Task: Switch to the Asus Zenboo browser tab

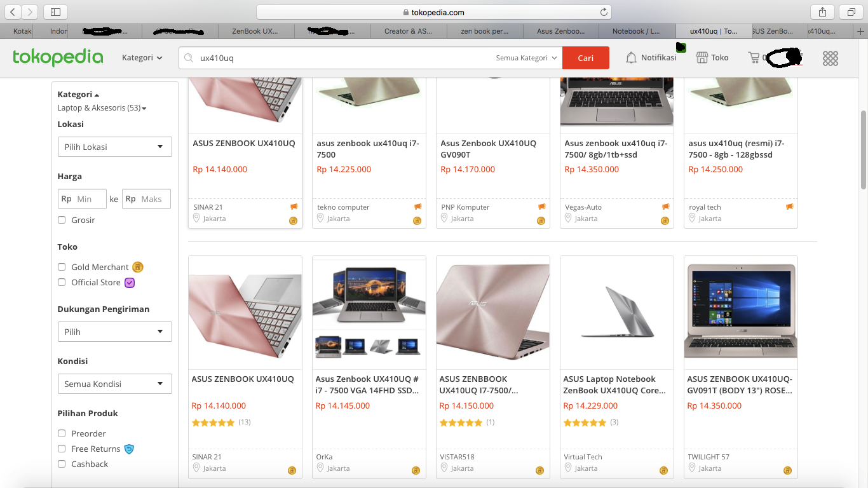Action: [561, 31]
